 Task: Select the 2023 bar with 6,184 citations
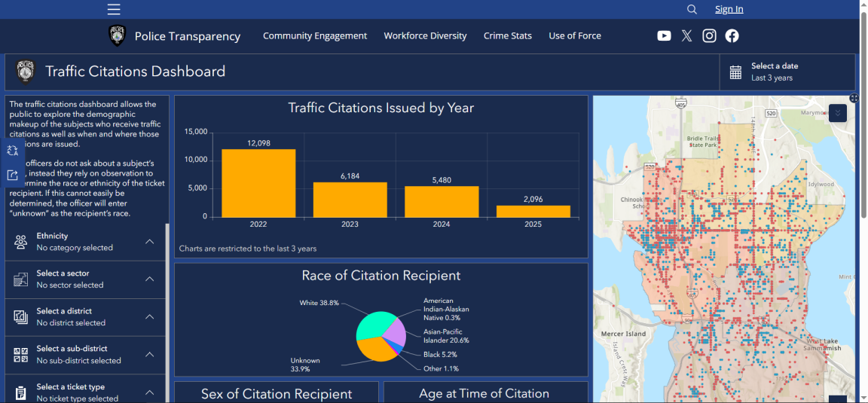350,200
